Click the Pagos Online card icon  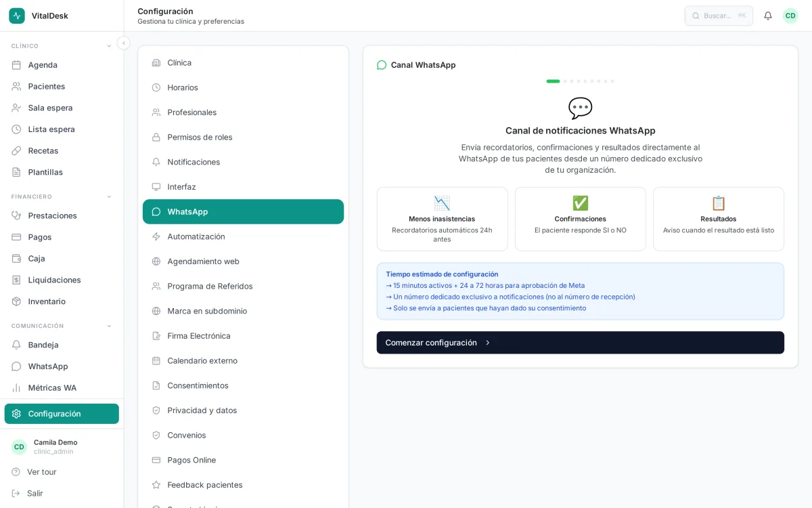click(x=156, y=460)
